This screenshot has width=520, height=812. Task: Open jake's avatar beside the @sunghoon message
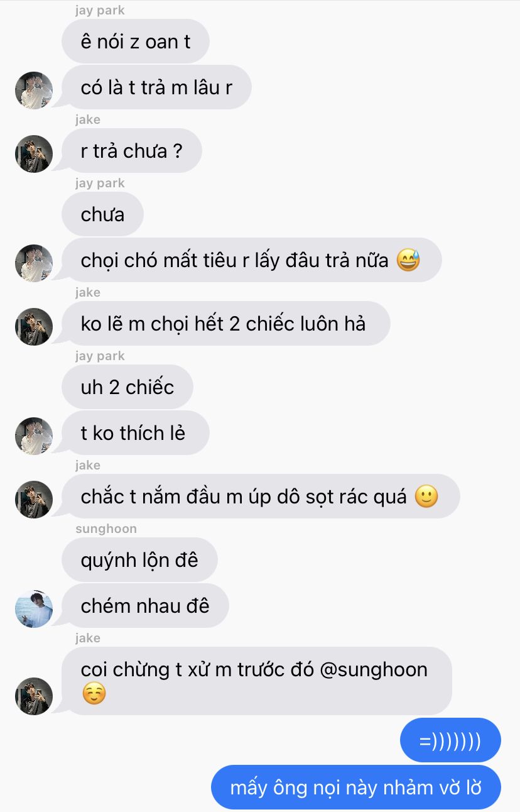pyautogui.click(x=34, y=696)
